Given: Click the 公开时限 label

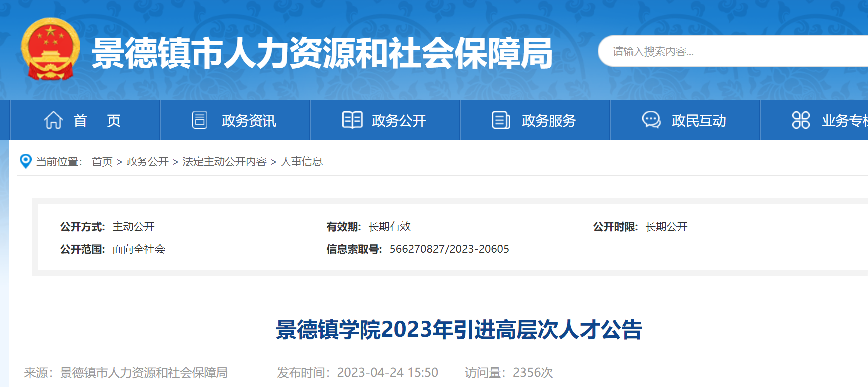Looking at the screenshot, I should point(615,227).
